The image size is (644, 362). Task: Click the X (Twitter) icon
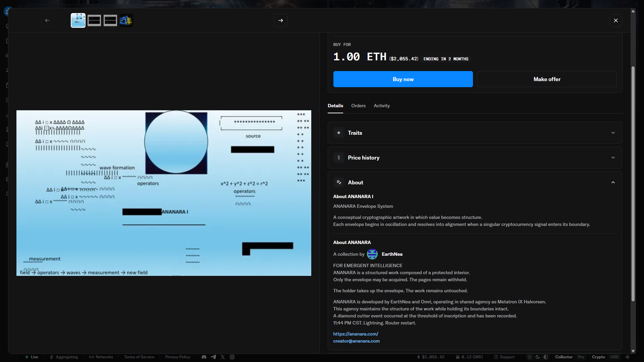[x=223, y=357]
